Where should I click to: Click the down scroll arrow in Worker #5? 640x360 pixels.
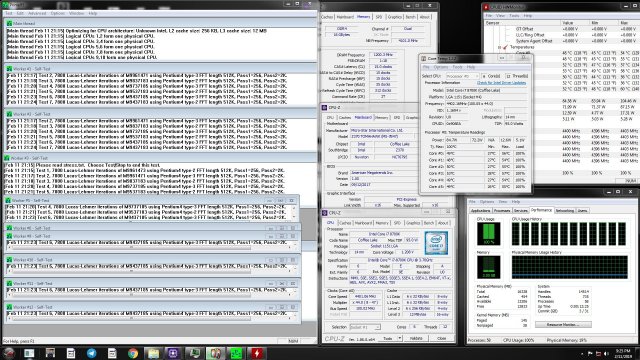(x=293, y=216)
